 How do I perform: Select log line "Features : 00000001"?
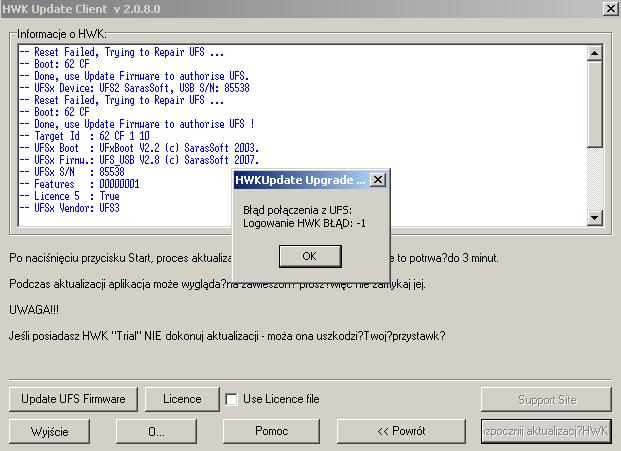79,184
